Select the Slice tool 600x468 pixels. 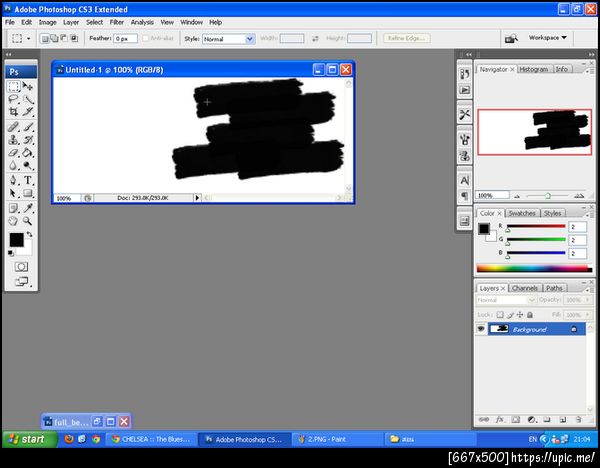point(28,112)
